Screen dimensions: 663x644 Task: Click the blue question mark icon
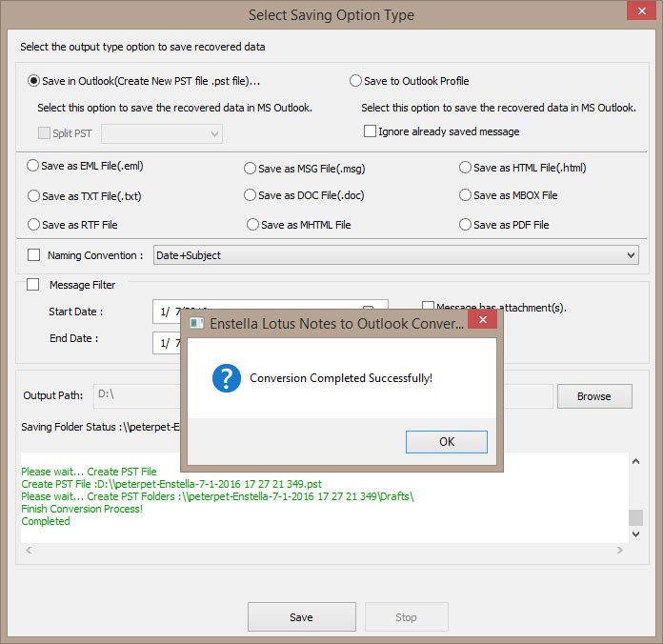coord(226,378)
